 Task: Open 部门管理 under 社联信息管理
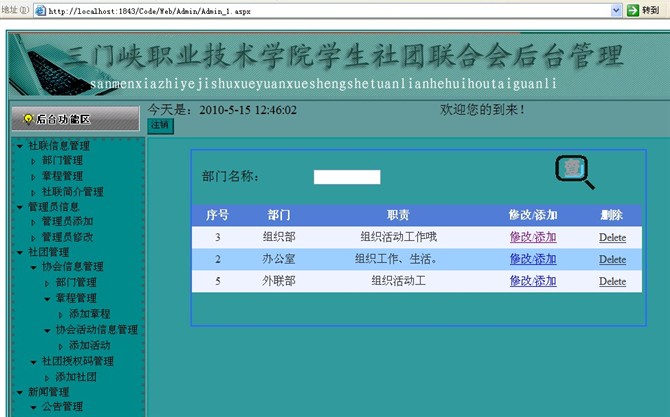(x=62, y=160)
